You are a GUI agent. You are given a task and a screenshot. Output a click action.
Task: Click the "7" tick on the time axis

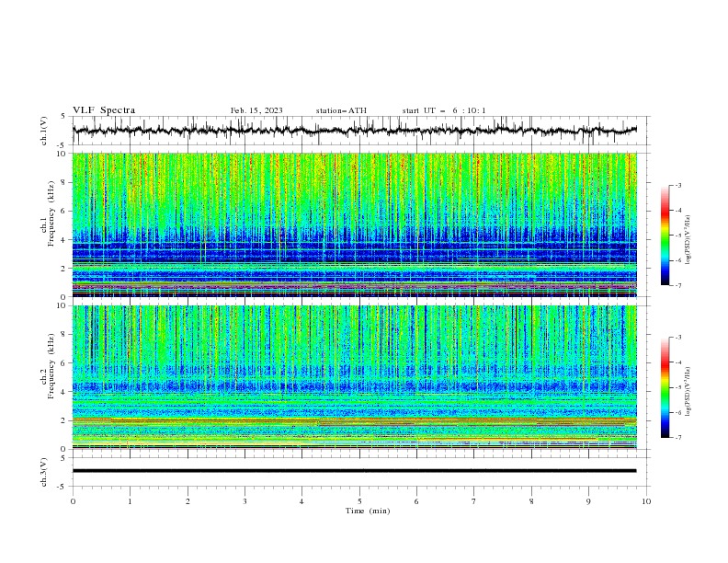474,501
